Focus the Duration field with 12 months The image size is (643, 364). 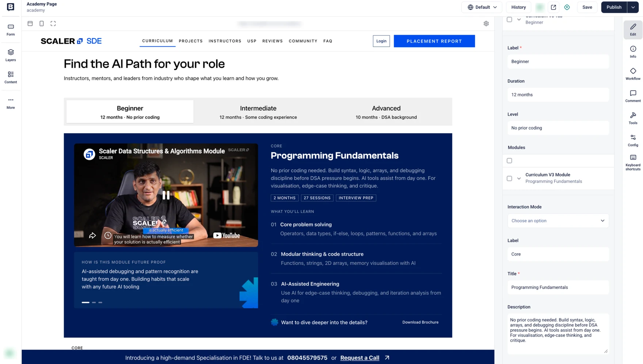pos(558,95)
